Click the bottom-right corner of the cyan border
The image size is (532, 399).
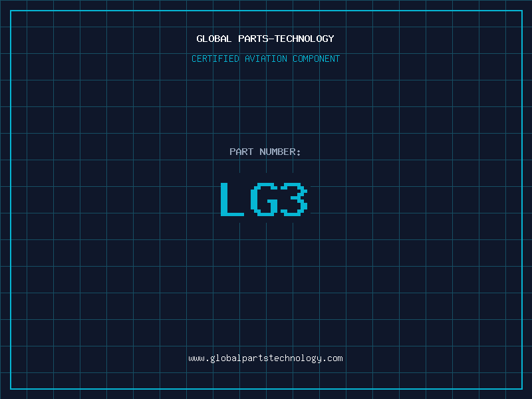pyautogui.click(x=521, y=388)
